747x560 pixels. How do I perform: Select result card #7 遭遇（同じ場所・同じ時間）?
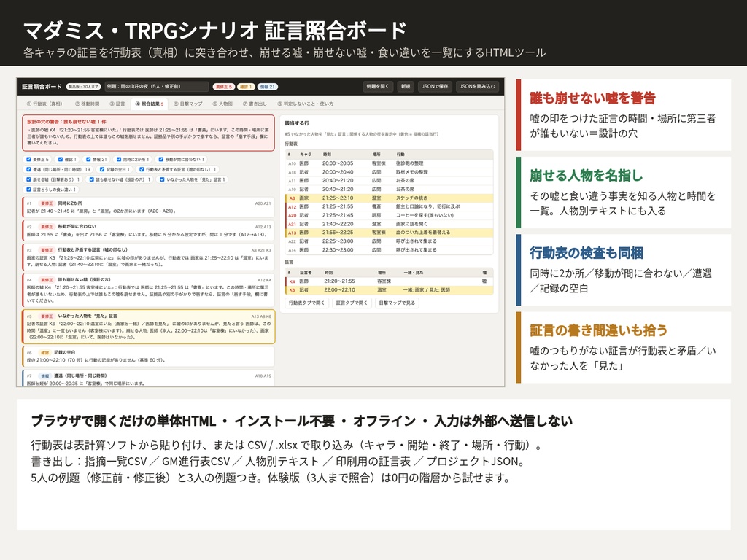click(x=148, y=378)
